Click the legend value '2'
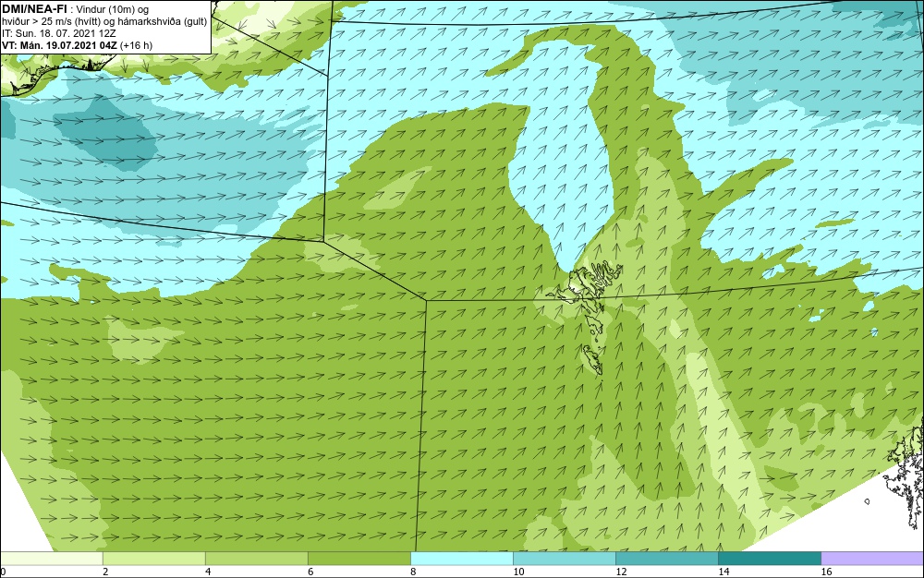924x578 pixels. [105, 572]
